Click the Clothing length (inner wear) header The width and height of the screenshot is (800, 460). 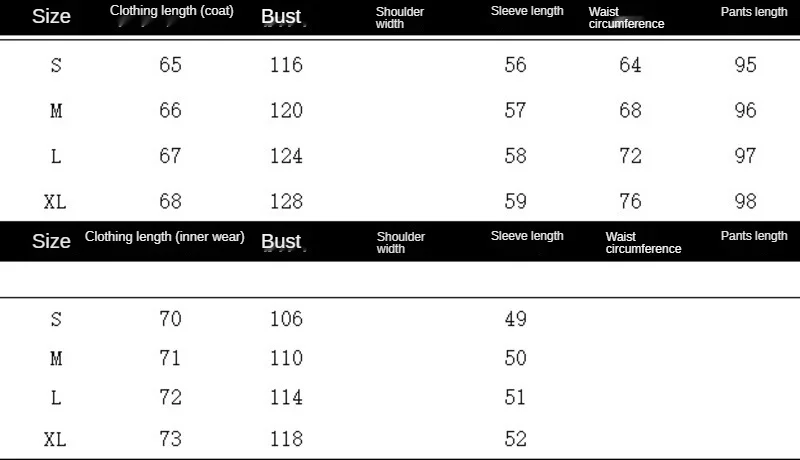pyautogui.click(x=164, y=237)
